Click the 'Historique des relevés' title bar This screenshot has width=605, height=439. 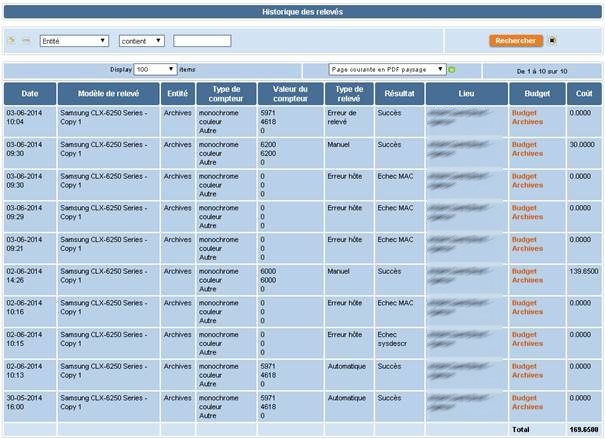302,12
